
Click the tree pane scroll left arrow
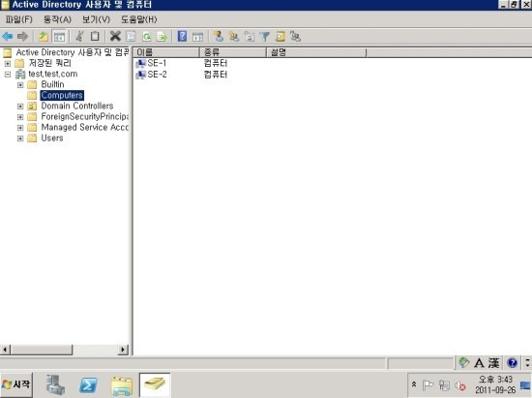pyautogui.click(x=6, y=350)
